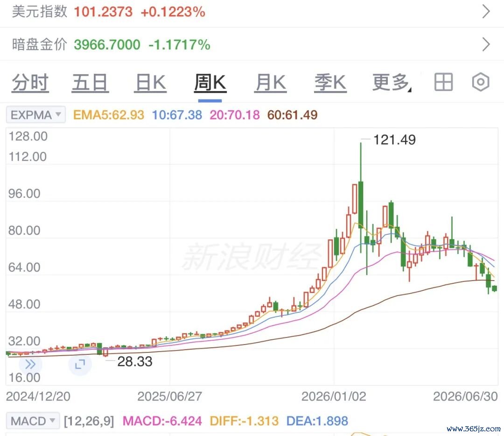
Task: Switch to the 五日 tab
Action: point(90,83)
